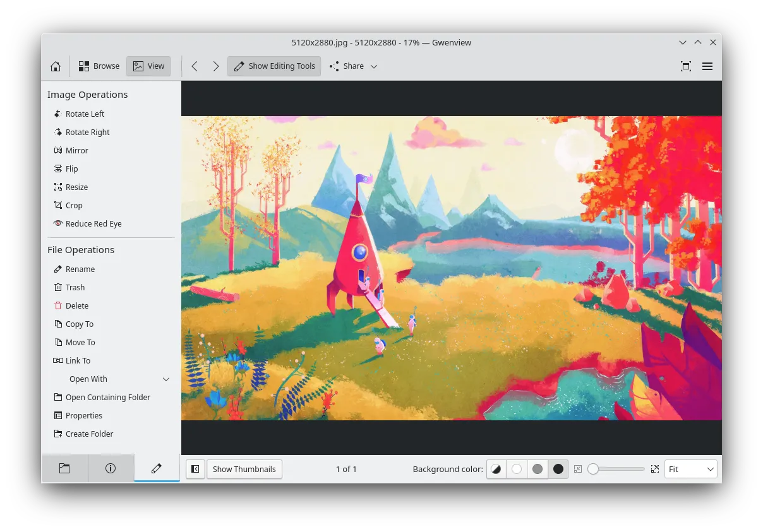
Task: Click the home start page icon
Action: click(x=56, y=66)
